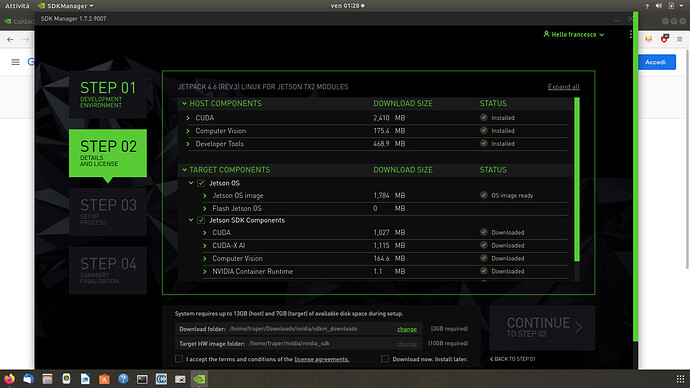Launch Terminal from the dock
This screenshot has height=388, width=690.
pos(142,379)
